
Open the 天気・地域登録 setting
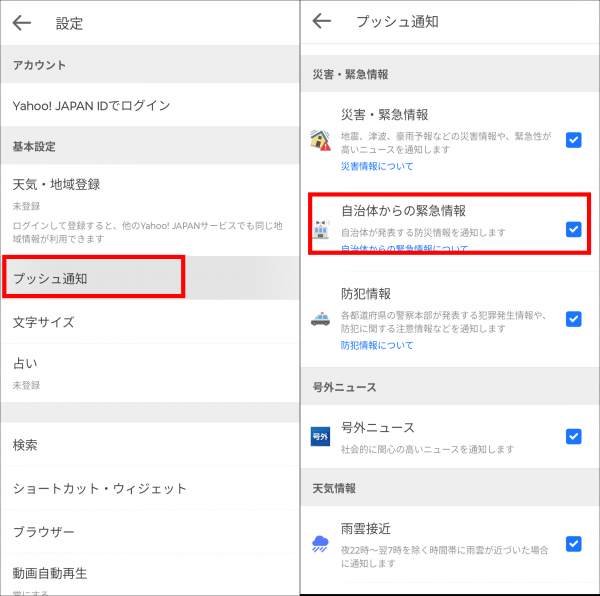click(150, 210)
